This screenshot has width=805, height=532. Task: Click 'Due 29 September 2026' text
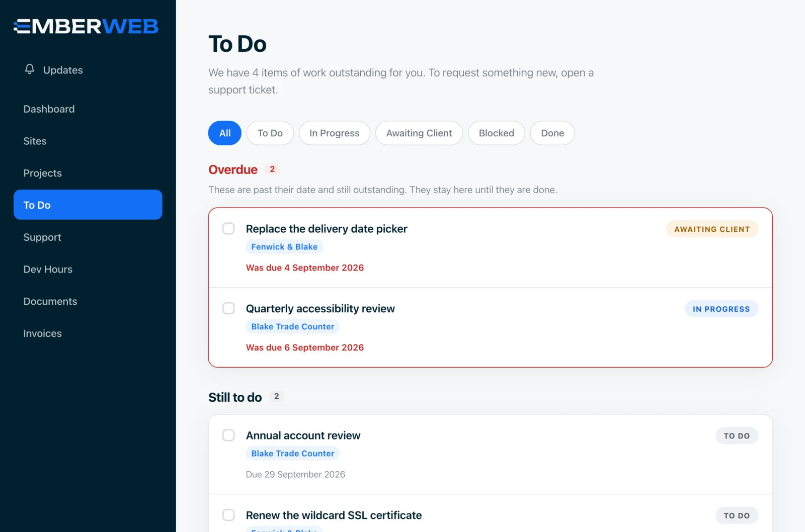click(295, 474)
